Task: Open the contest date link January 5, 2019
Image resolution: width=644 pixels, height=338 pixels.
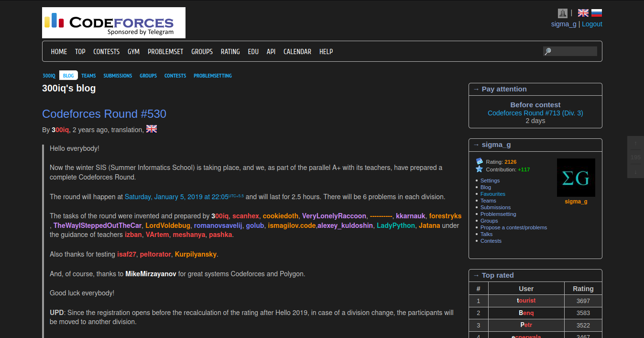Action: pos(184,197)
